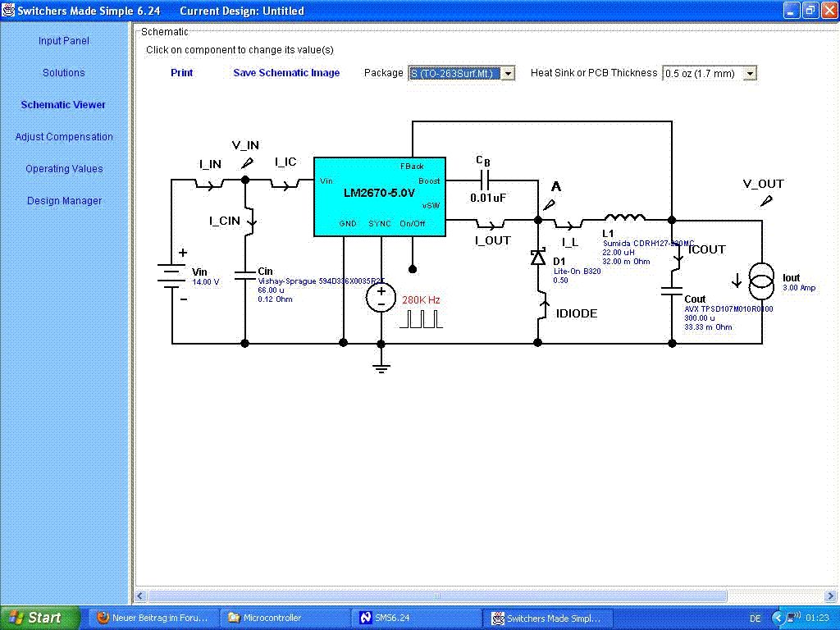840x630 pixels.
Task: Click the L1 inductor coil symbol
Action: click(x=624, y=217)
